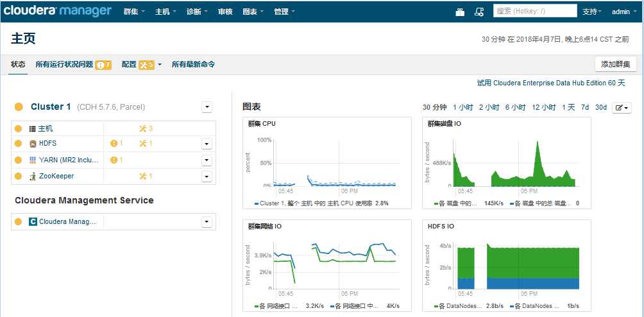Click the health issues badge showing 7

103,64
